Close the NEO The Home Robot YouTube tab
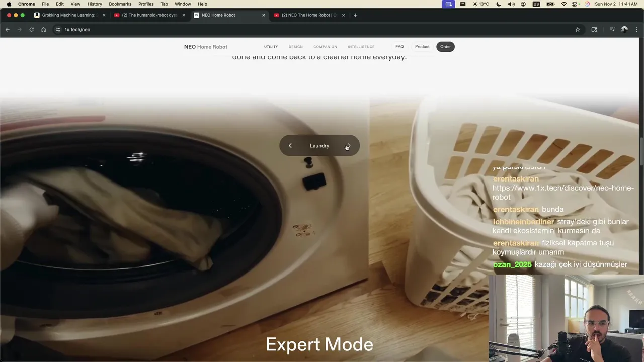The height and width of the screenshot is (362, 644). click(x=344, y=15)
